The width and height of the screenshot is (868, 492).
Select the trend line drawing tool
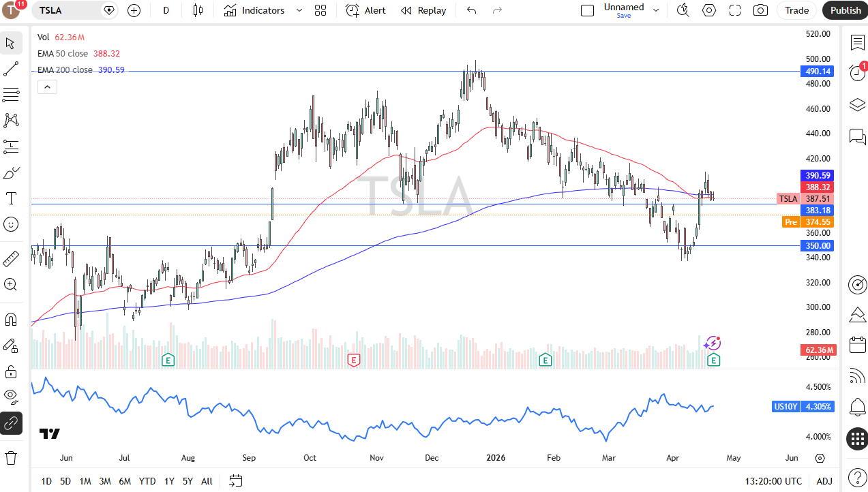click(11, 69)
